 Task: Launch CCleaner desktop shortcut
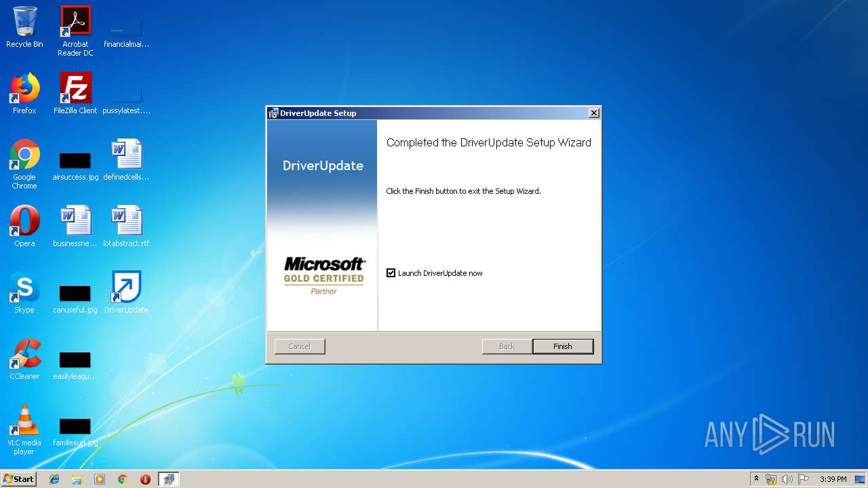pos(24,359)
